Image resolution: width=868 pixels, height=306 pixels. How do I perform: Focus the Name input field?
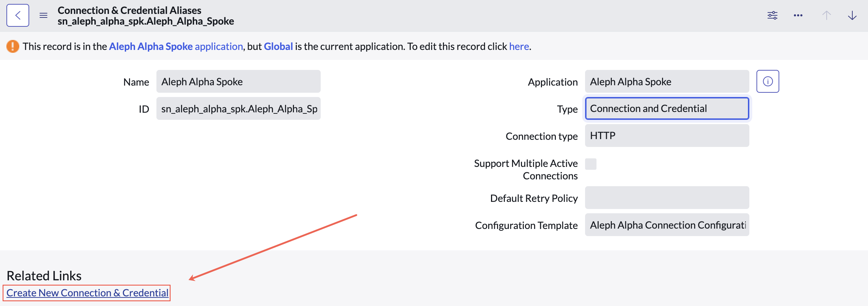(238, 81)
